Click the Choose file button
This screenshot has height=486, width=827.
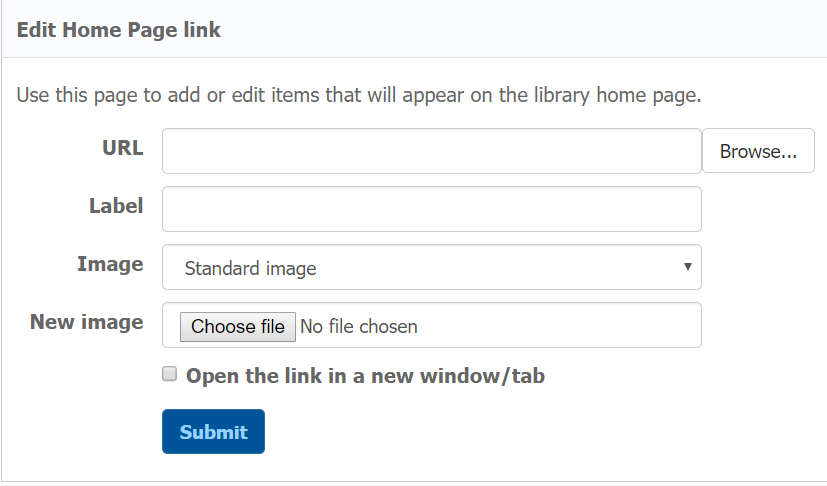click(238, 326)
